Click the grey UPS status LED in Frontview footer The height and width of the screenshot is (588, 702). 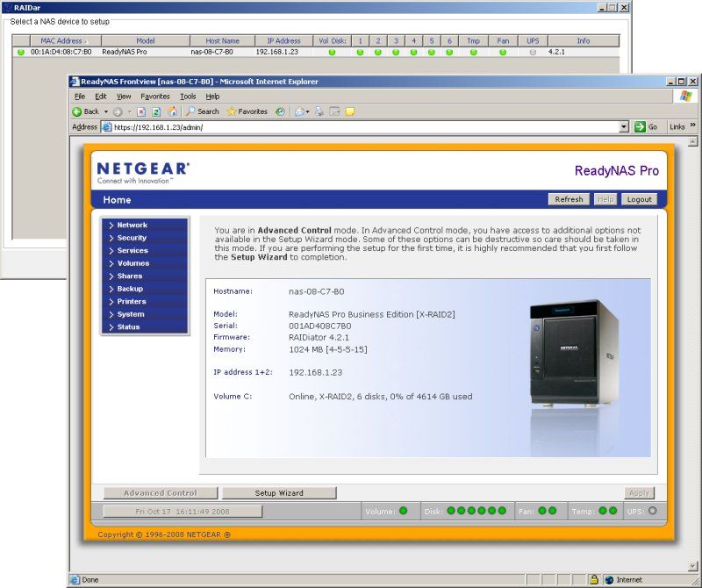(x=652, y=511)
